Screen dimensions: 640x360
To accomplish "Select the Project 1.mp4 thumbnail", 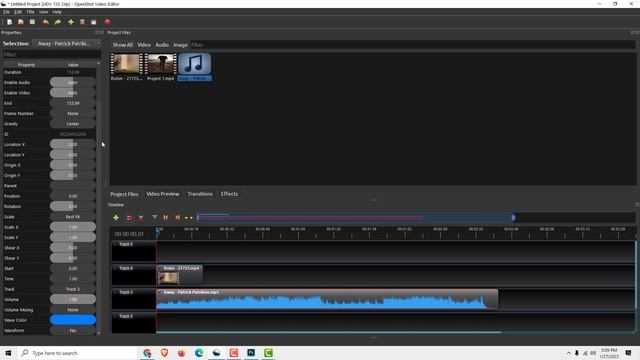I will [160, 64].
